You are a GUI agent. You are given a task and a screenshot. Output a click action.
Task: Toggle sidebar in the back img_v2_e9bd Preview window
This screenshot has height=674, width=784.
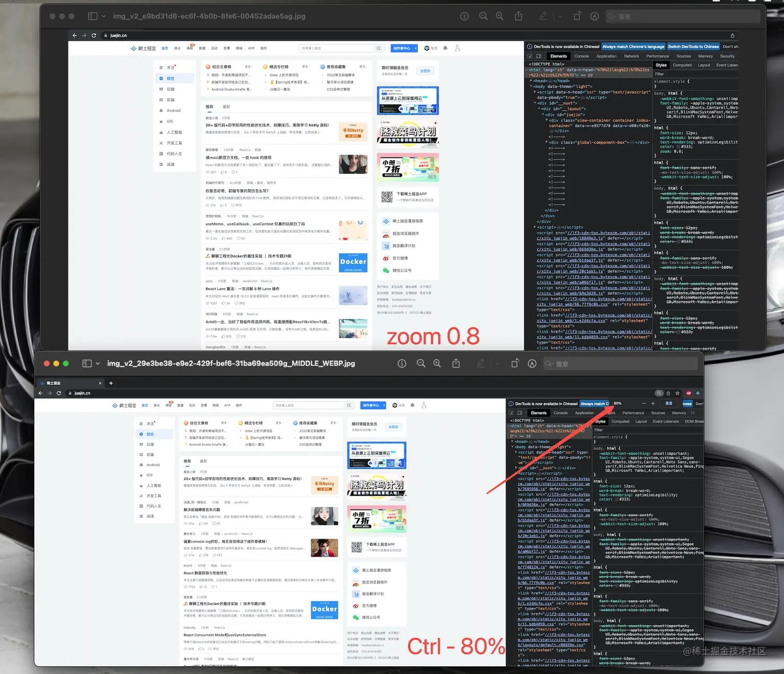click(93, 16)
